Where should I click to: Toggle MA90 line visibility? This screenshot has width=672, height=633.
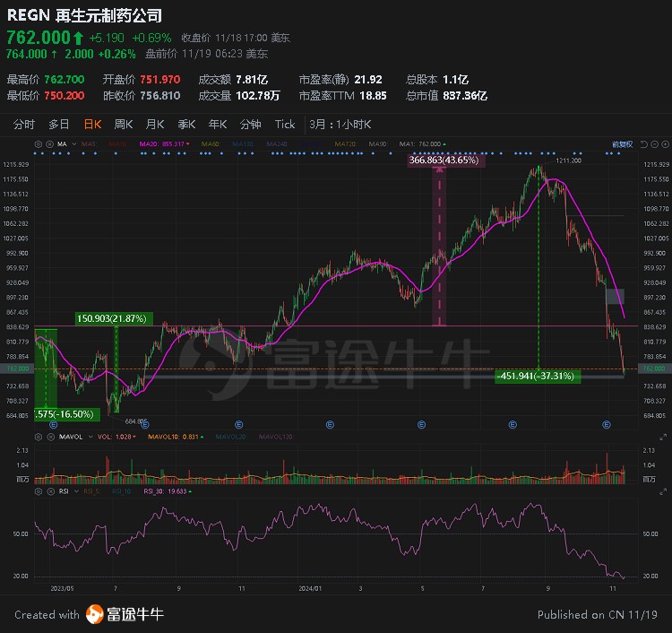377,144
